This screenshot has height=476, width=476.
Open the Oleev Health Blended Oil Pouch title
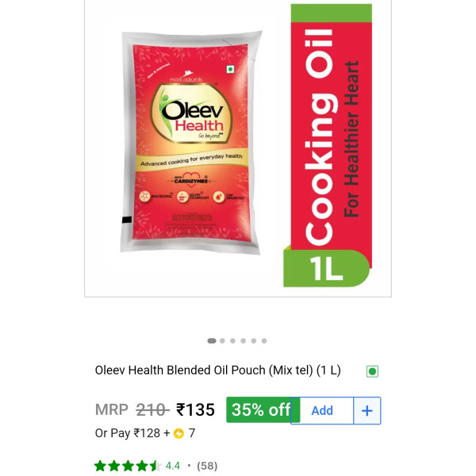click(217, 370)
